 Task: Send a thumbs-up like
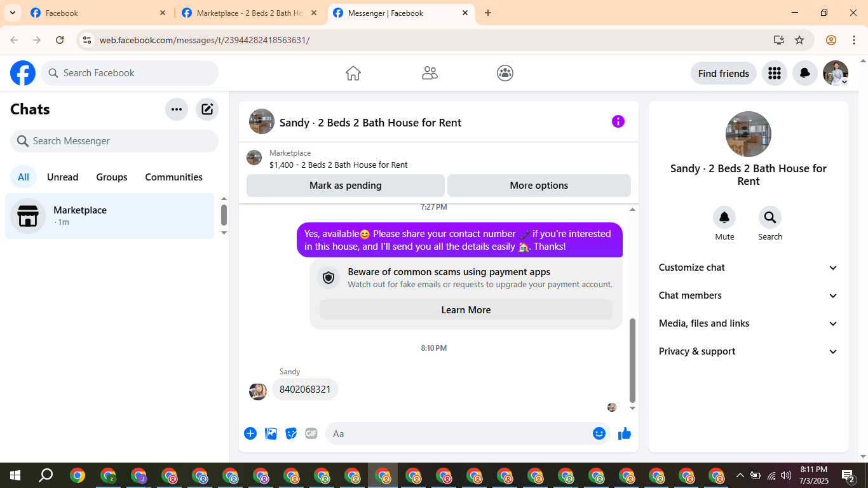(625, 433)
